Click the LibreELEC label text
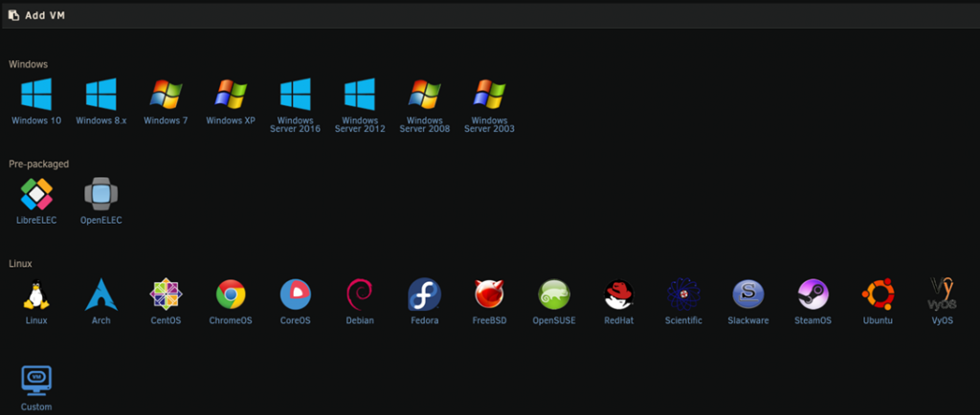The width and height of the screenshot is (980, 415). coord(36,220)
